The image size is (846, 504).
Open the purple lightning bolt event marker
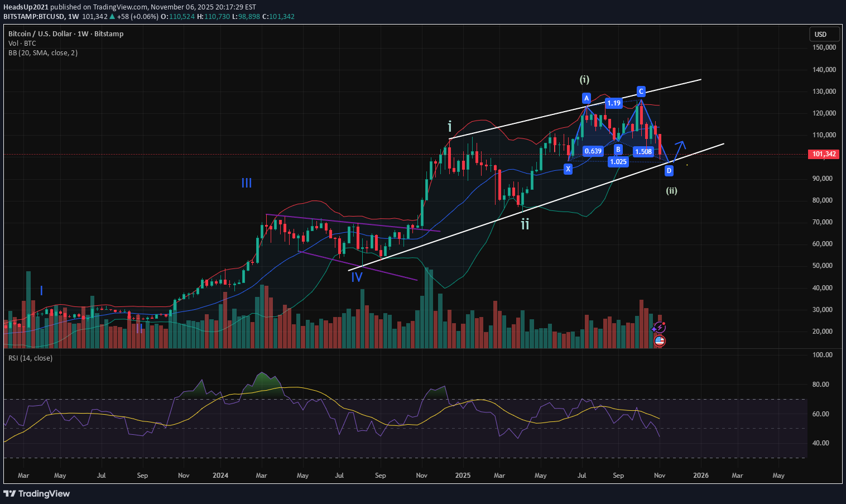tap(660, 328)
